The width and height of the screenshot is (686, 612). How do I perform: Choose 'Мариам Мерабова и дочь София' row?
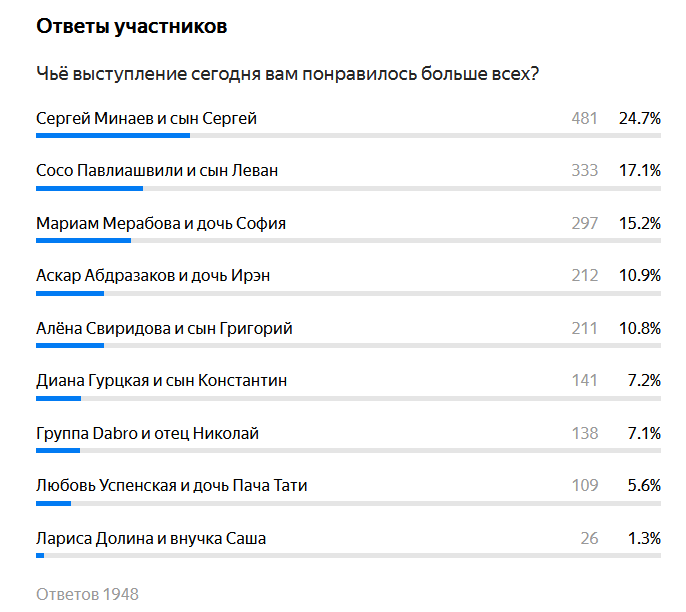tap(161, 223)
